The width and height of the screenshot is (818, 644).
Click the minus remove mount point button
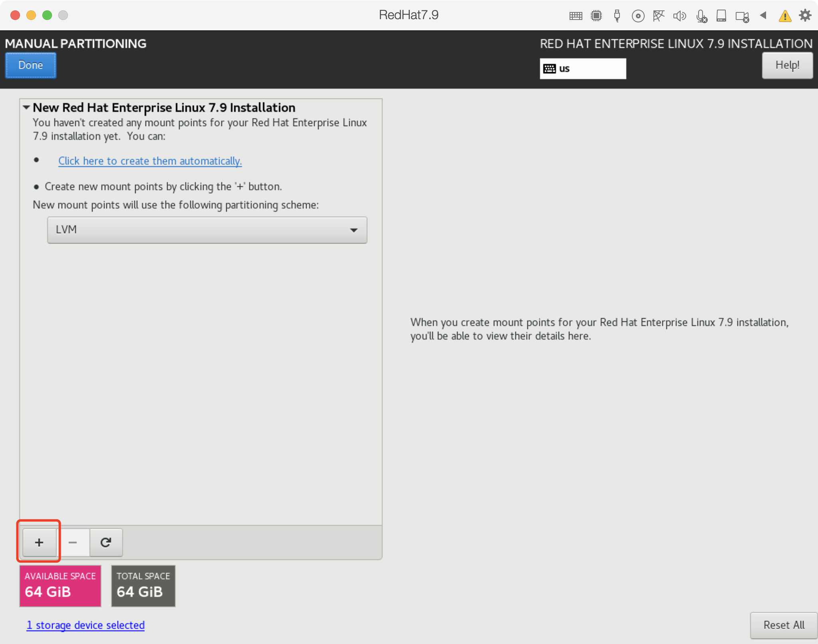click(73, 542)
